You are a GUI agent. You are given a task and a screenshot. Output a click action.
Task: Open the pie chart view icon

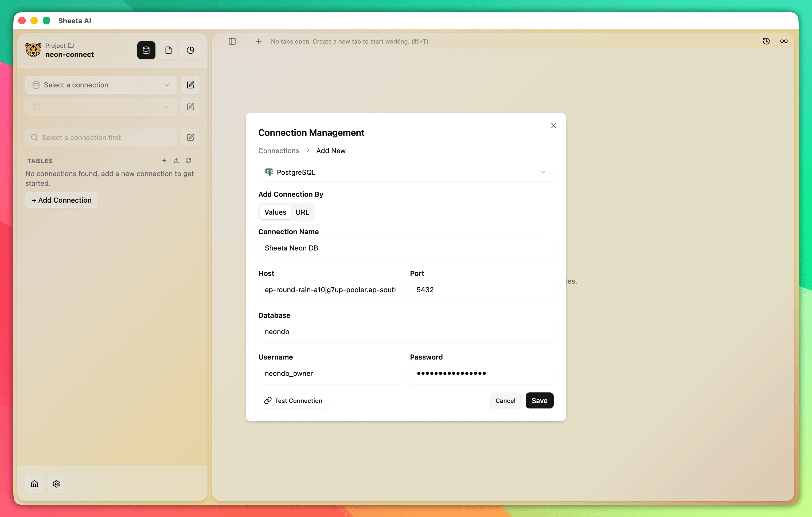tap(190, 50)
